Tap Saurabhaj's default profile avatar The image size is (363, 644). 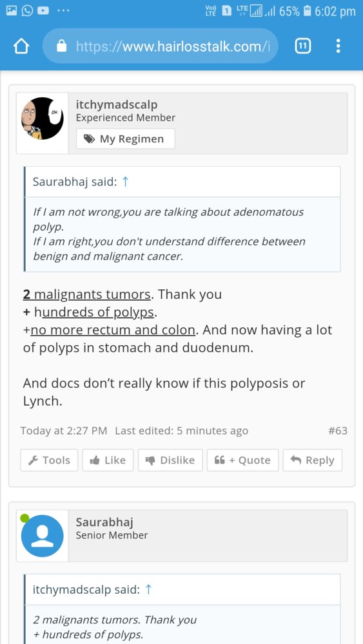point(43,536)
